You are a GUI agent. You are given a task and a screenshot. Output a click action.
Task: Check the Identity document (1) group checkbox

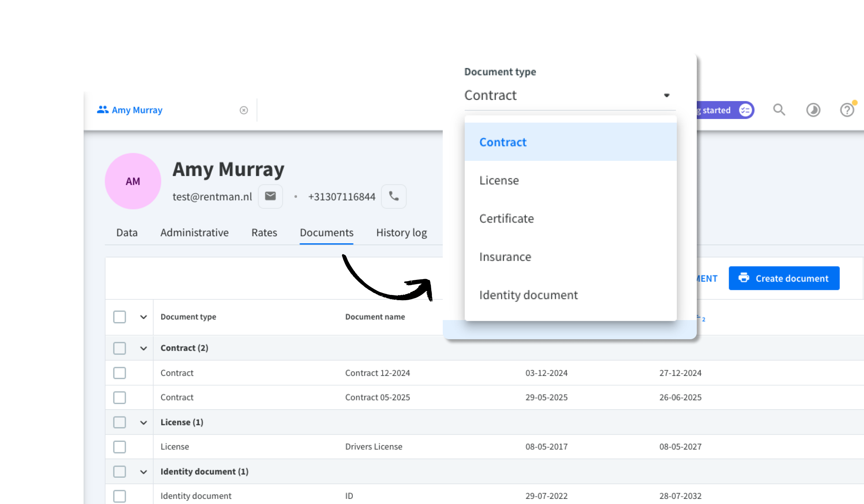pyautogui.click(x=119, y=472)
